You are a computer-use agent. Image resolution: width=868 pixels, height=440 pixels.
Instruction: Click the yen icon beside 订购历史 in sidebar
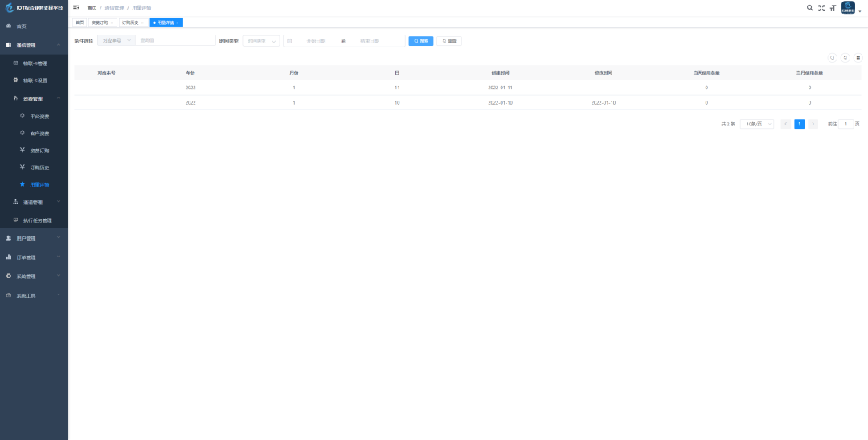(23, 167)
